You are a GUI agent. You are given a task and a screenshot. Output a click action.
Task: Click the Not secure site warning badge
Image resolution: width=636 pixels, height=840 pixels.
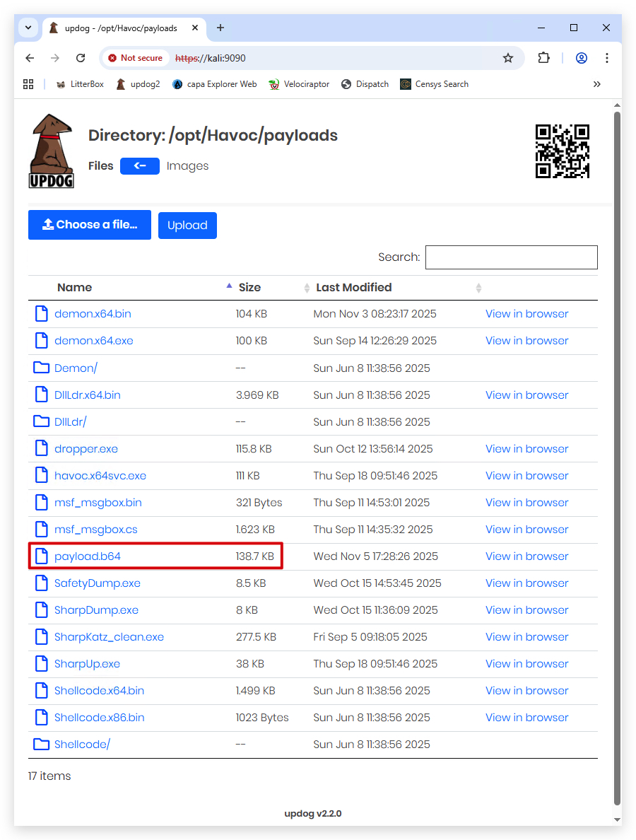[135, 58]
